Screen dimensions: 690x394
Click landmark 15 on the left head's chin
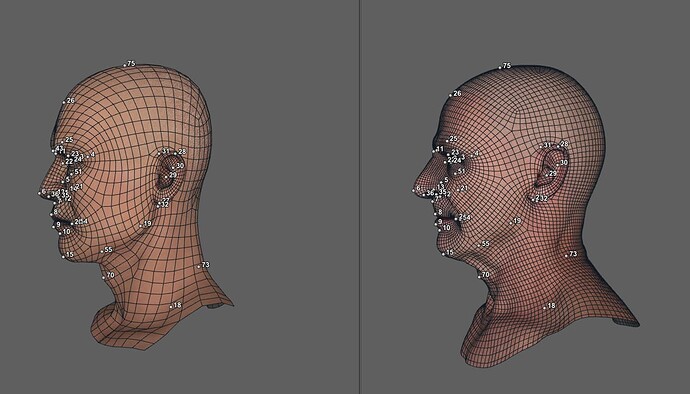pos(63,256)
